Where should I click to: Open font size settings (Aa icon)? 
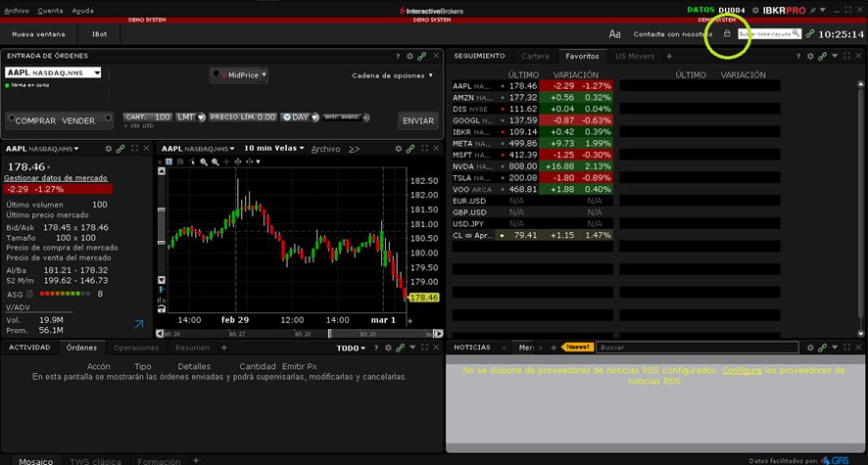click(615, 33)
